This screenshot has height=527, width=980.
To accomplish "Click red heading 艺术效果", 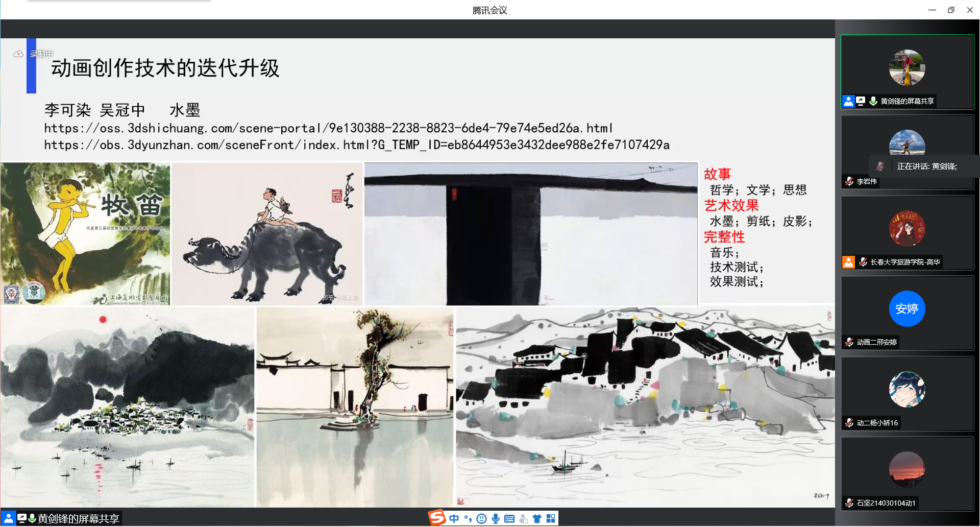I will (x=731, y=205).
